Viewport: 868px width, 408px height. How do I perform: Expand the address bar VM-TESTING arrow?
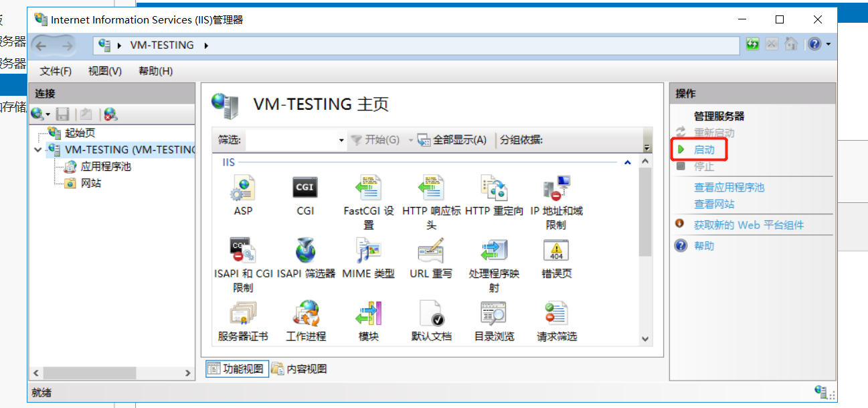click(x=206, y=46)
